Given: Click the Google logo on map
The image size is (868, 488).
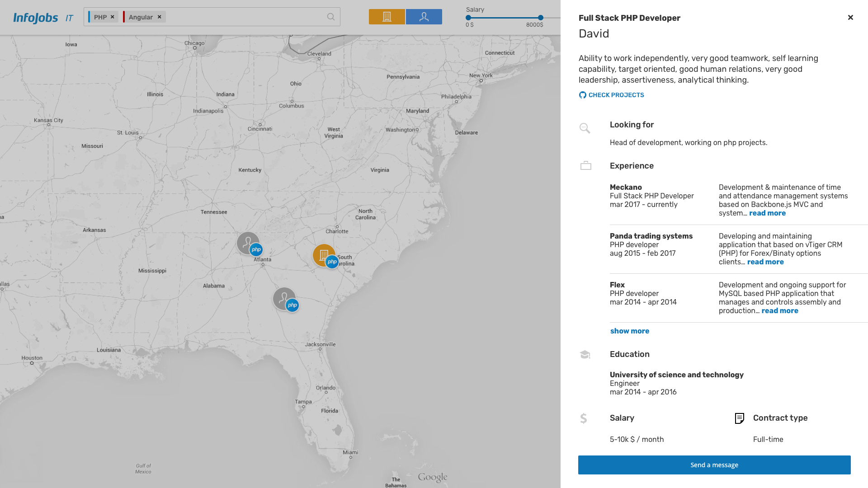Looking at the screenshot, I should [432, 477].
